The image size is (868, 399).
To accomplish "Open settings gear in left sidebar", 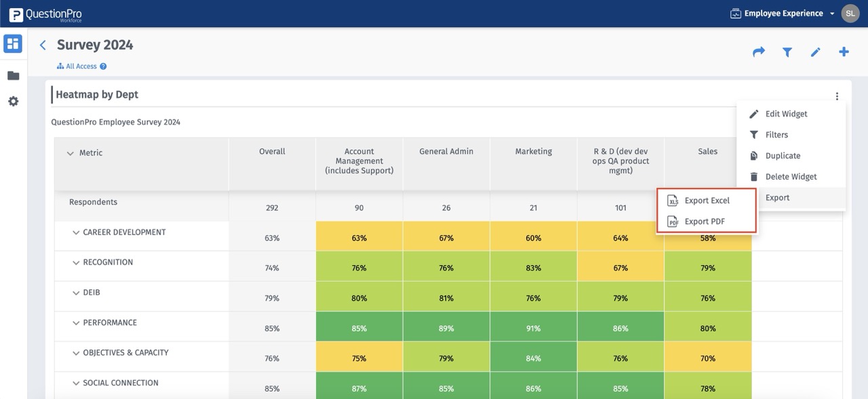I will [x=13, y=101].
